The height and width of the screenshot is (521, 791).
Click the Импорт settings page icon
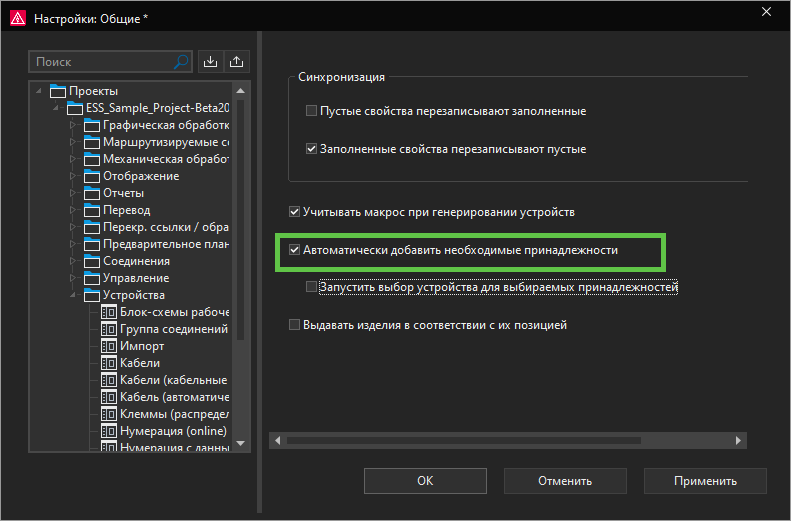click(109, 346)
